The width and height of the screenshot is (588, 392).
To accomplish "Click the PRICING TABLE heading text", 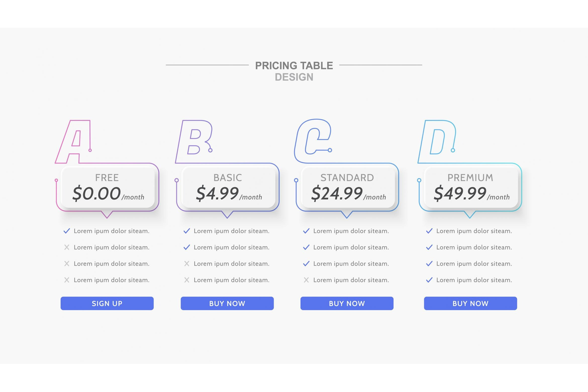I will [x=294, y=66].
